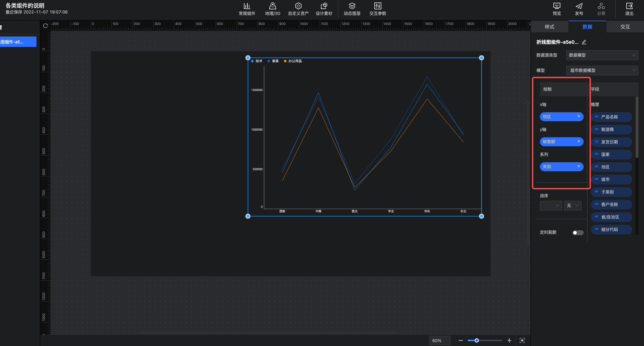Viewport: 644px width, 346px height.
Task: Click the chart's top-left resize handle
Action: pyautogui.click(x=248, y=58)
